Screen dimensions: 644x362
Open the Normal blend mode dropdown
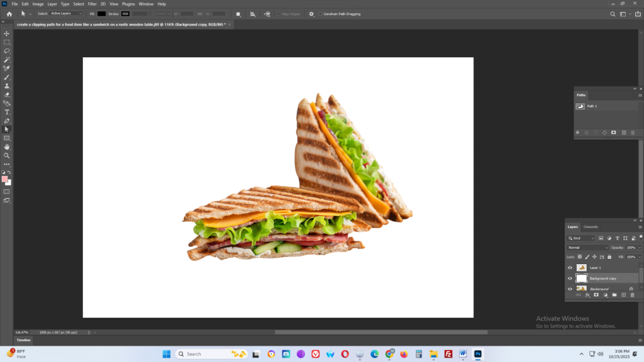(588, 248)
